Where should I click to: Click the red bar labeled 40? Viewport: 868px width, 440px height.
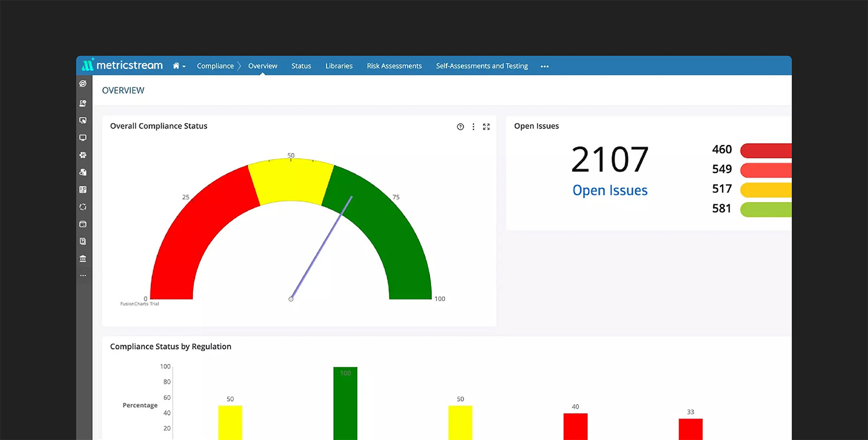[x=576, y=426]
